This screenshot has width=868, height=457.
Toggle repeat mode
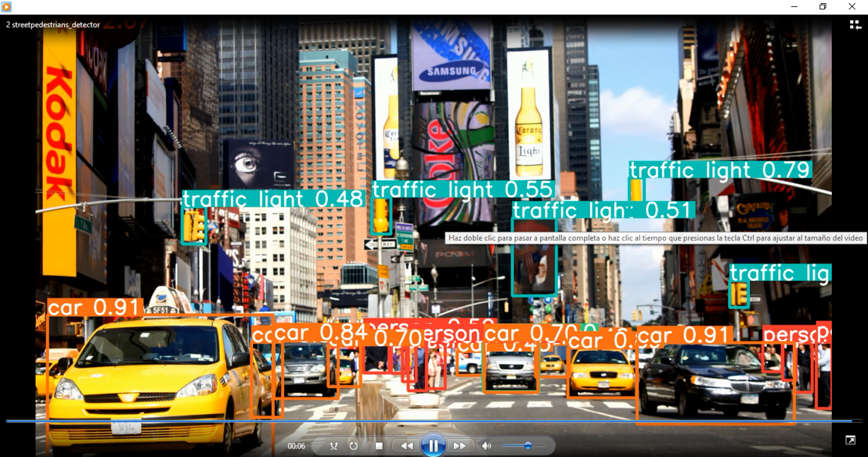click(354, 446)
